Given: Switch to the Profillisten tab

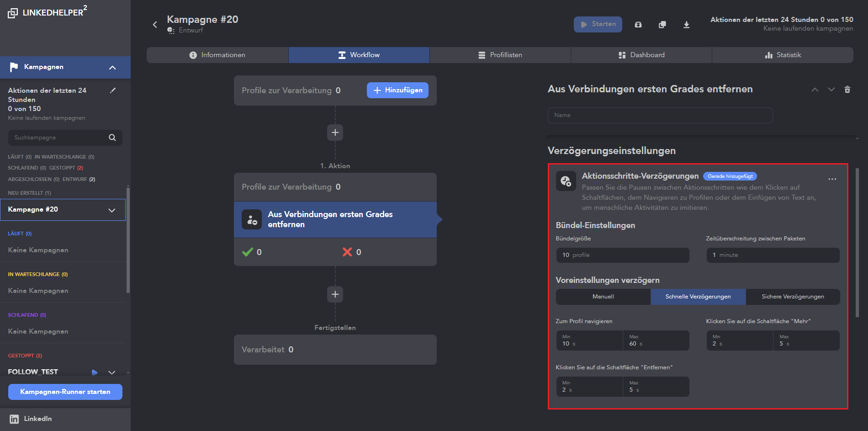Looking at the screenshot, I should click(500, 55).
